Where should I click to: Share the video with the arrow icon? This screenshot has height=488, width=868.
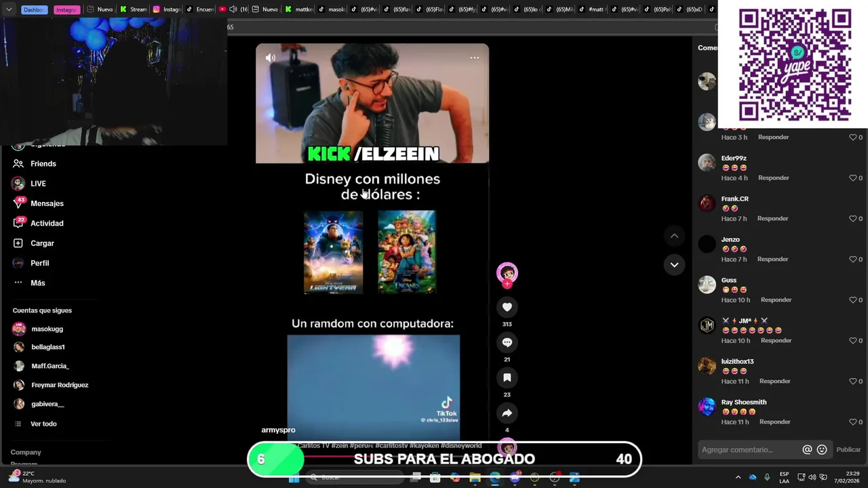(x=507, y=413)
